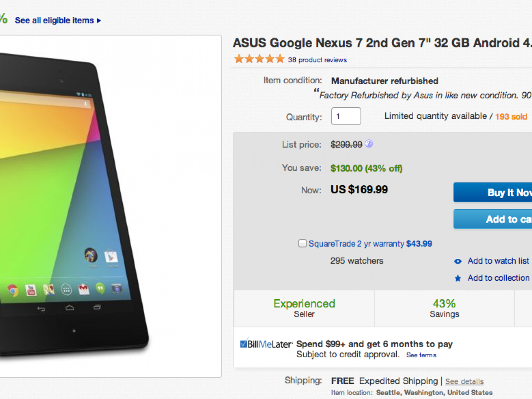Click the BillMeLater logo
Viewport: 532px width, 399px height.
pyautogui.click(x=266, y=344)
